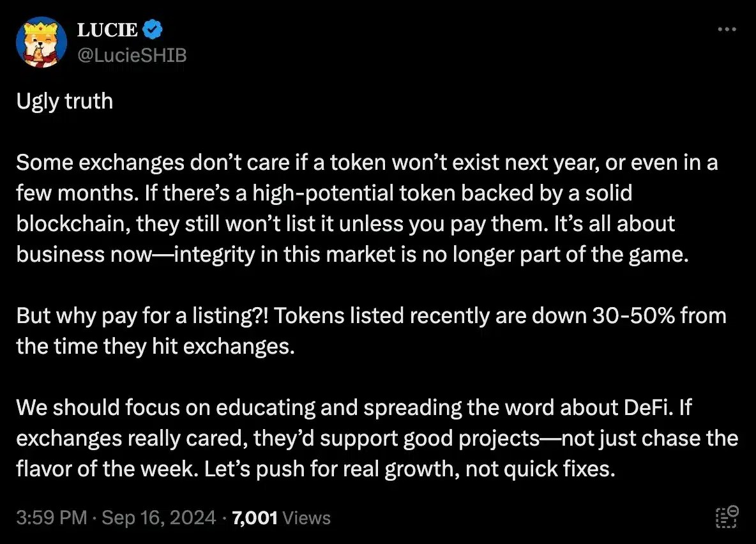This screenshot has height=544, width=756.
Task: Click the line starting "Some exchanges don't care"
Action: [367, 163]
